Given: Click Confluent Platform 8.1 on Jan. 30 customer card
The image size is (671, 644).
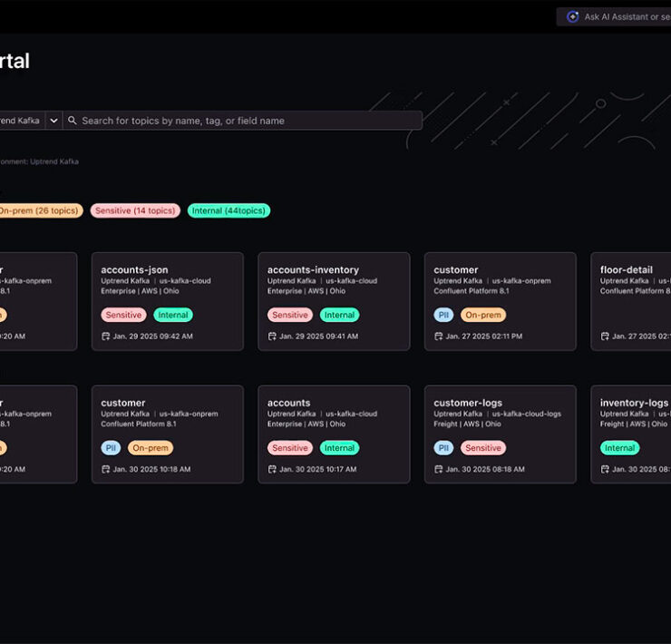Looking at the screenshot, I should click(x=139, y=424).
